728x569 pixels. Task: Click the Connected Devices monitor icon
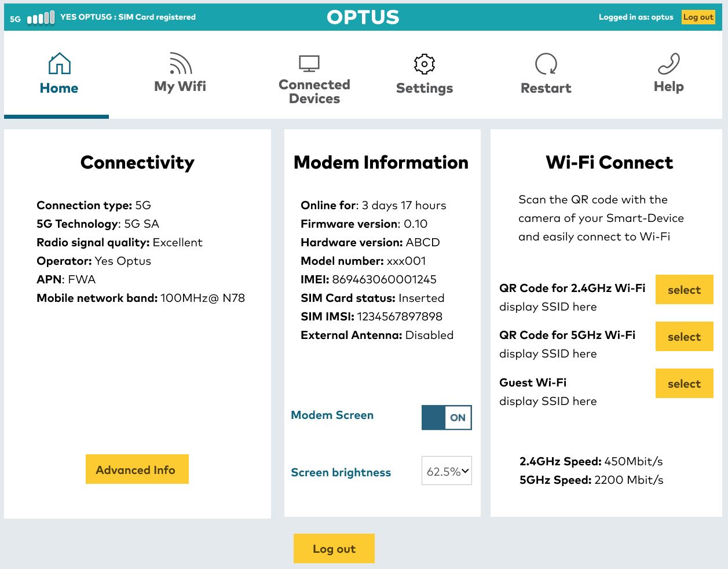[309, 63]
